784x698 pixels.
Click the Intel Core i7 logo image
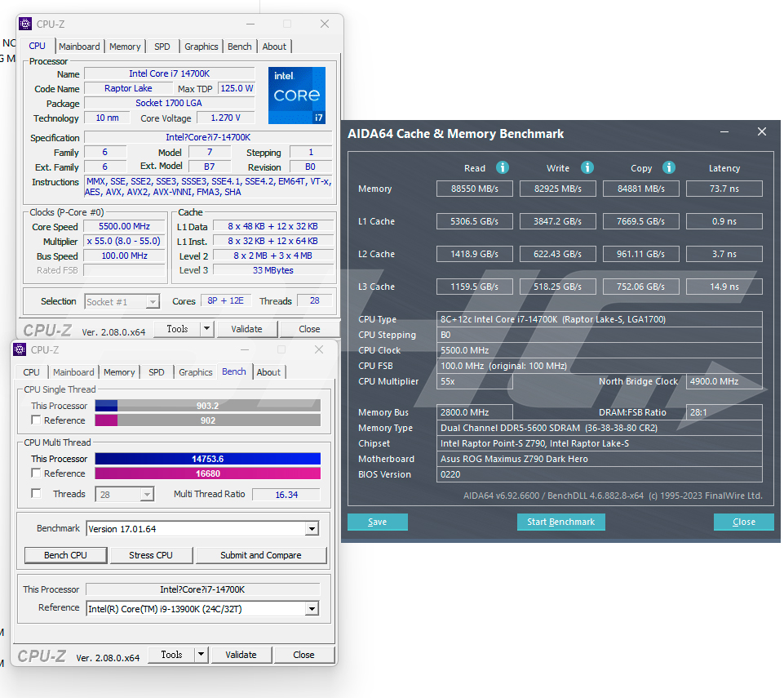(297, 96)
